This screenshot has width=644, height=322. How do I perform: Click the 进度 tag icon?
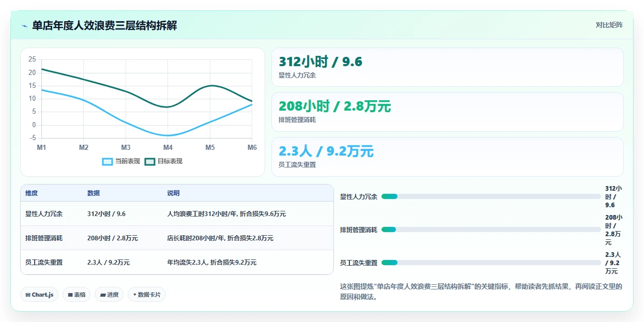pos(102,295)
